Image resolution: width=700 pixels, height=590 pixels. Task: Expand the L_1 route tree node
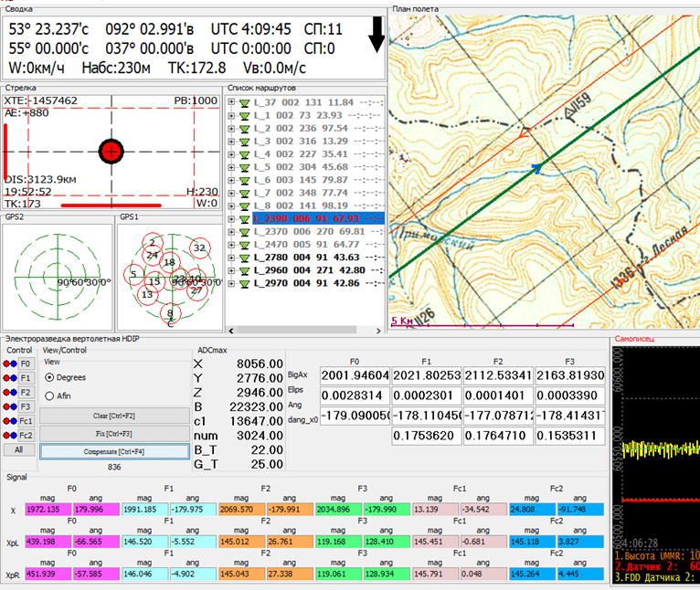(x=232, y=116)
